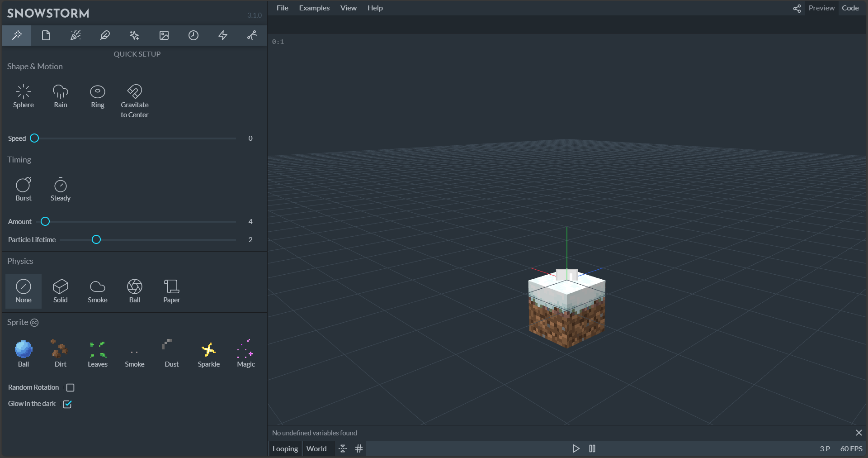
Task: Click the share icon in top bar
Action: coord(797,8)
